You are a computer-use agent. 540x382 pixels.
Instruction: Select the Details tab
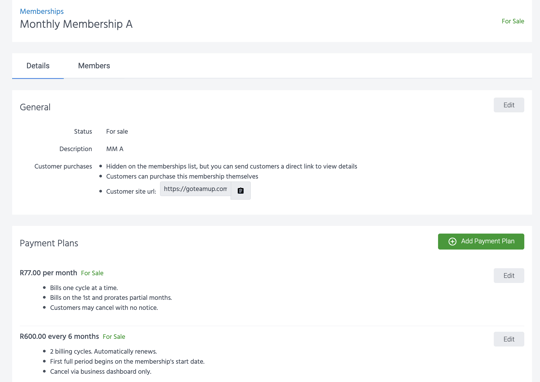pos(38,66)
